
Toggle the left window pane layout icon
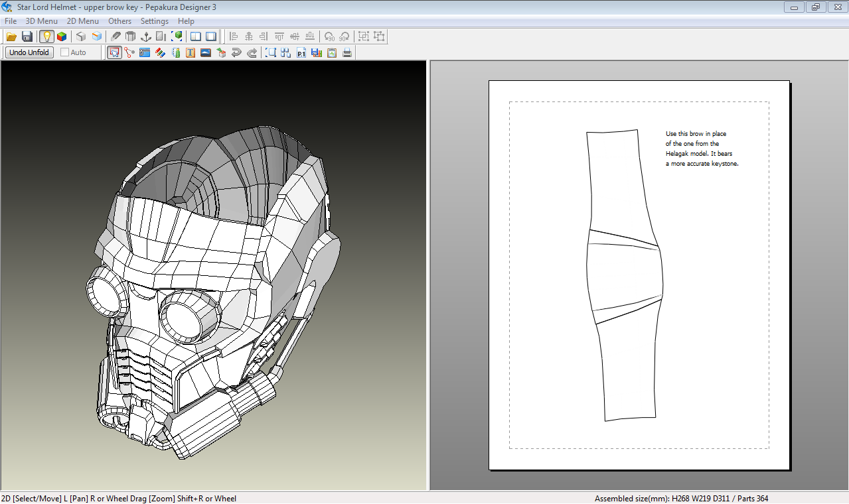196,36
